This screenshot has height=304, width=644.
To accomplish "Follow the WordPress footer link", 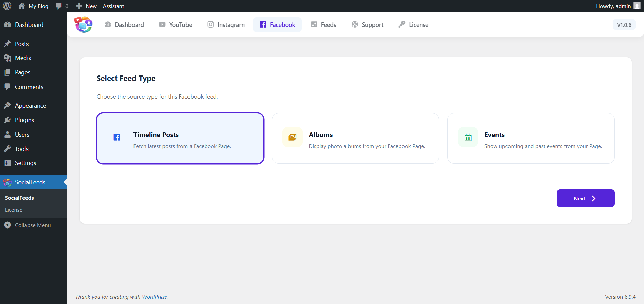I will (x=154, y=297).
